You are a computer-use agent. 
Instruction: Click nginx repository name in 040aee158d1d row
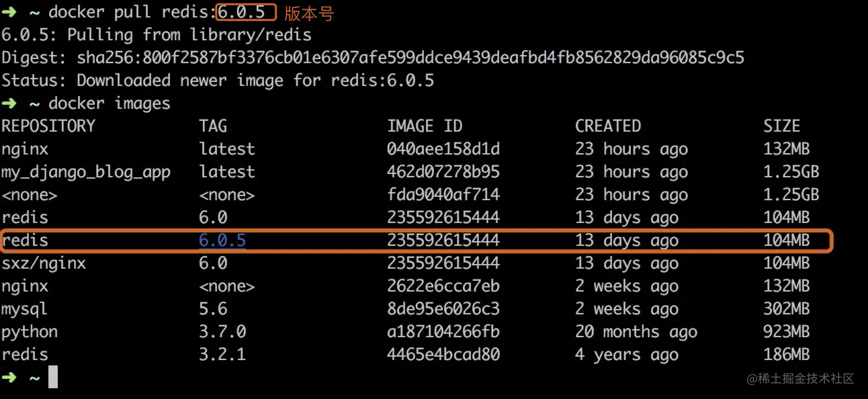(25, 150)
